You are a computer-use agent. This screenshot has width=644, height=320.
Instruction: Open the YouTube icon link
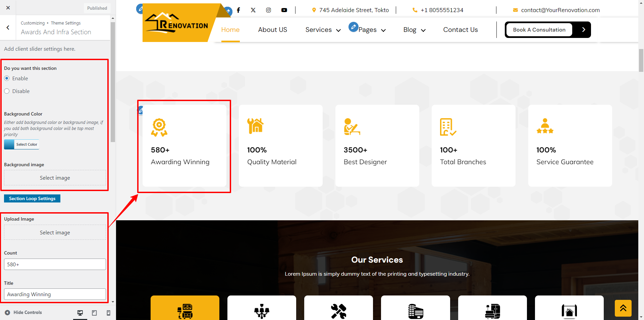284,10
